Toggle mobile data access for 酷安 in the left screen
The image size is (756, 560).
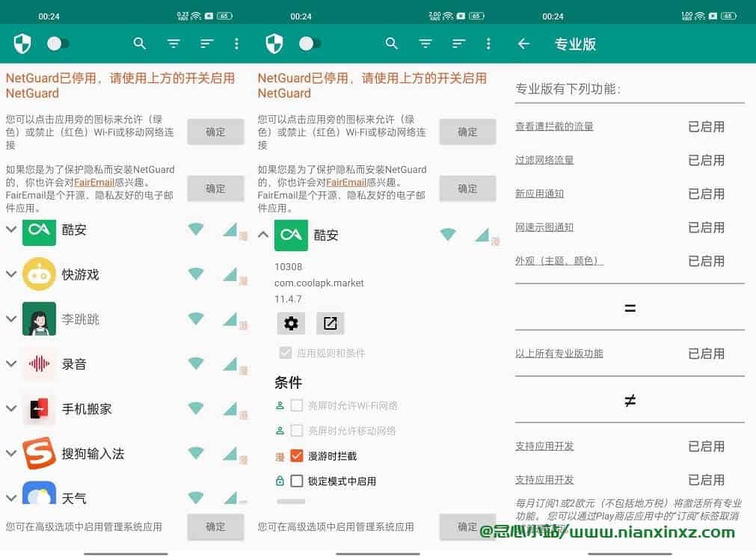coord(230,230)
